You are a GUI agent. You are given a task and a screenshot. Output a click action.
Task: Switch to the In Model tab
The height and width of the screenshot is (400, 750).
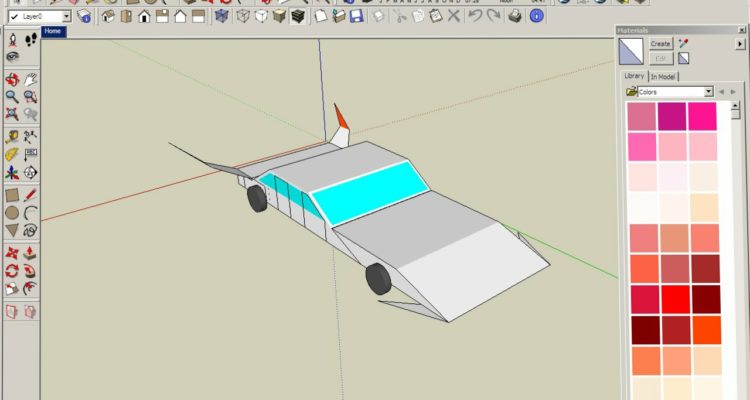pyautogui.click(x=663, y=76)
